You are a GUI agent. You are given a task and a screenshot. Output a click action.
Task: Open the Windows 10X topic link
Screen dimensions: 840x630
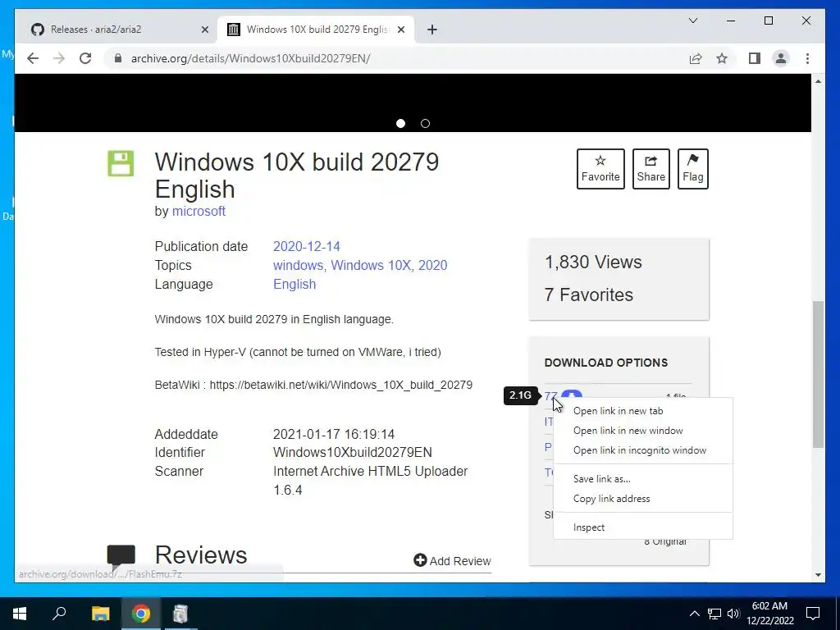tap(371, 265)
